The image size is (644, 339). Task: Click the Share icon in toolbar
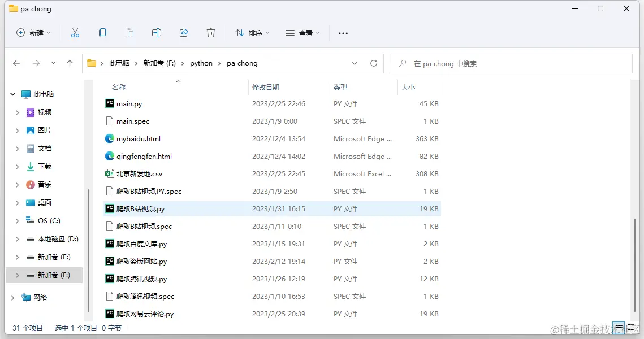pos(184,33)
